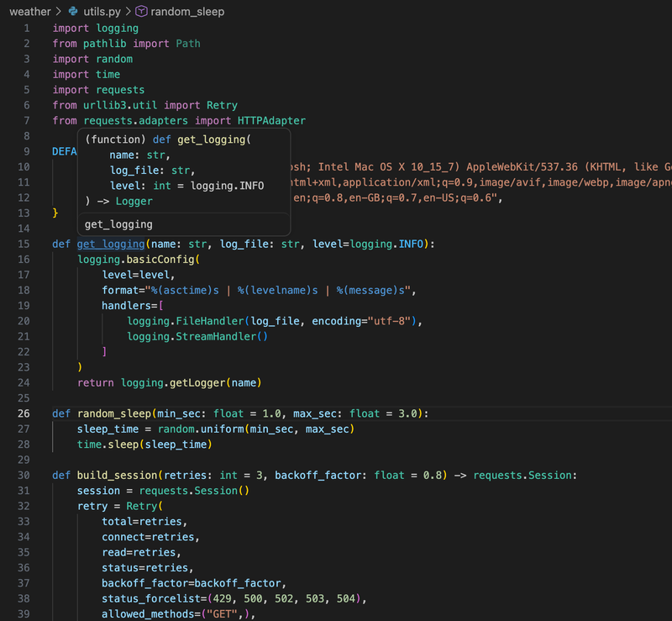672x621 pixels.
Task: Click 'logging.basicConfig(' on line 16
Action: [139, 260]
